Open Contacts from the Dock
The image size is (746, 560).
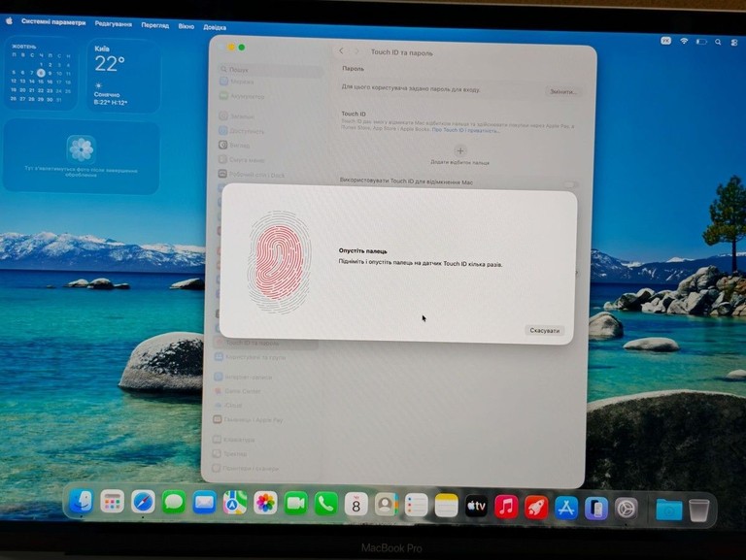click(386, 506)
